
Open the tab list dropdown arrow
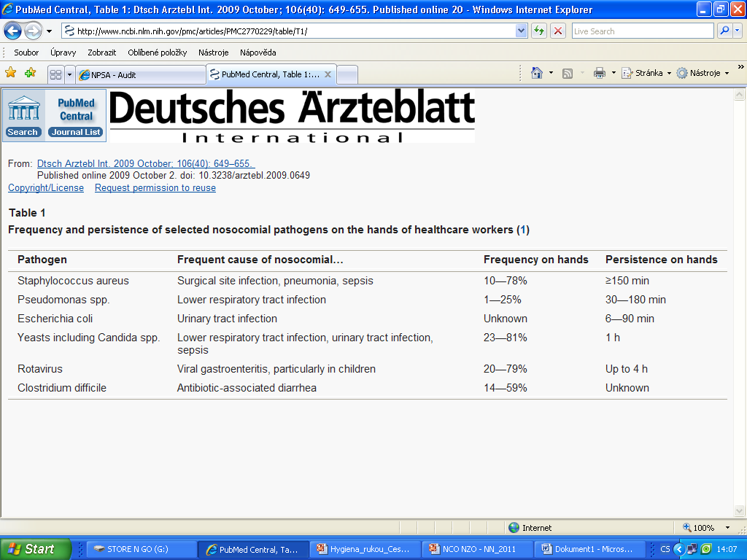[69, 75]
